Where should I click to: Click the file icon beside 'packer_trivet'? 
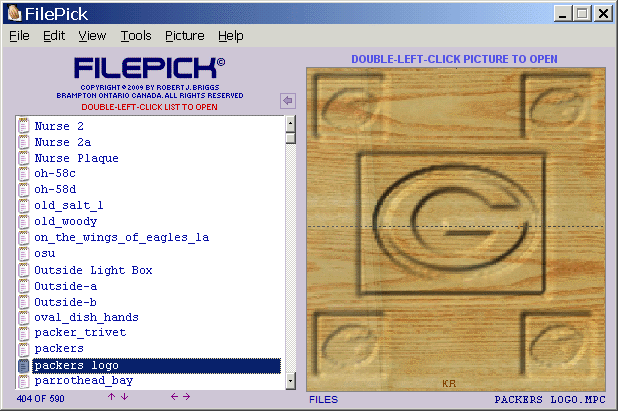(x=24, y=333)
